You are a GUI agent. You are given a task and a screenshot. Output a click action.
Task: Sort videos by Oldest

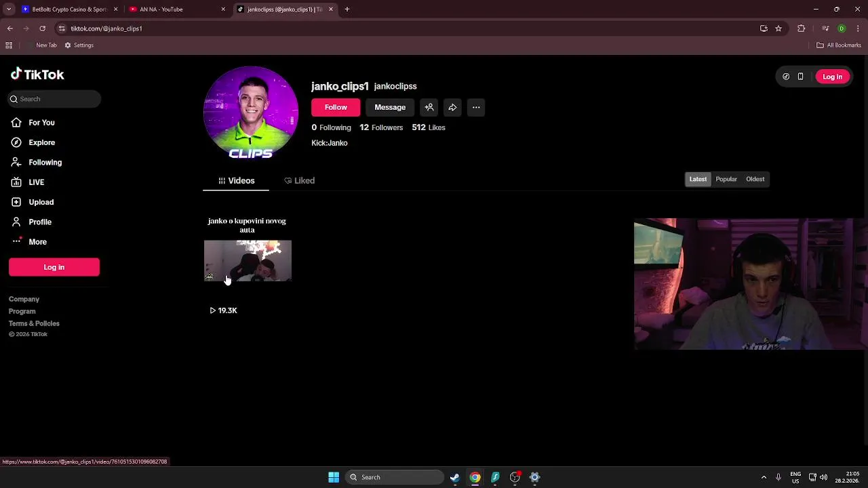point(755,179)
